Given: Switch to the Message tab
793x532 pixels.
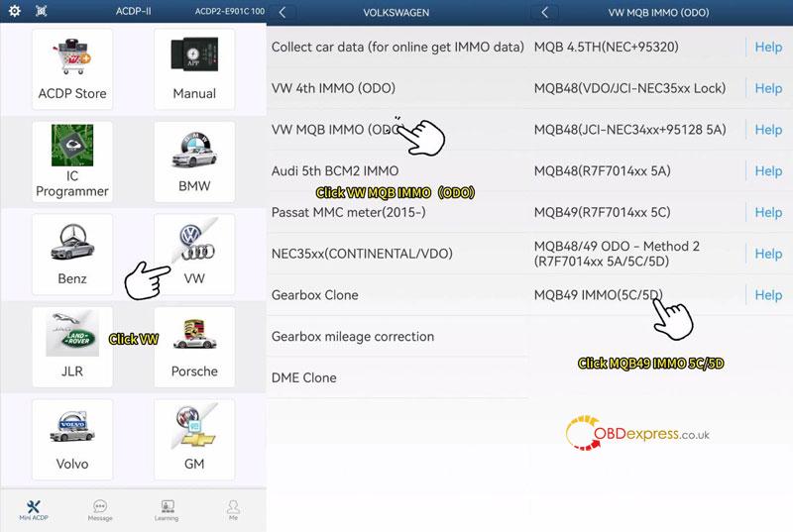Looking at the screenshot, I should (100, 510).
